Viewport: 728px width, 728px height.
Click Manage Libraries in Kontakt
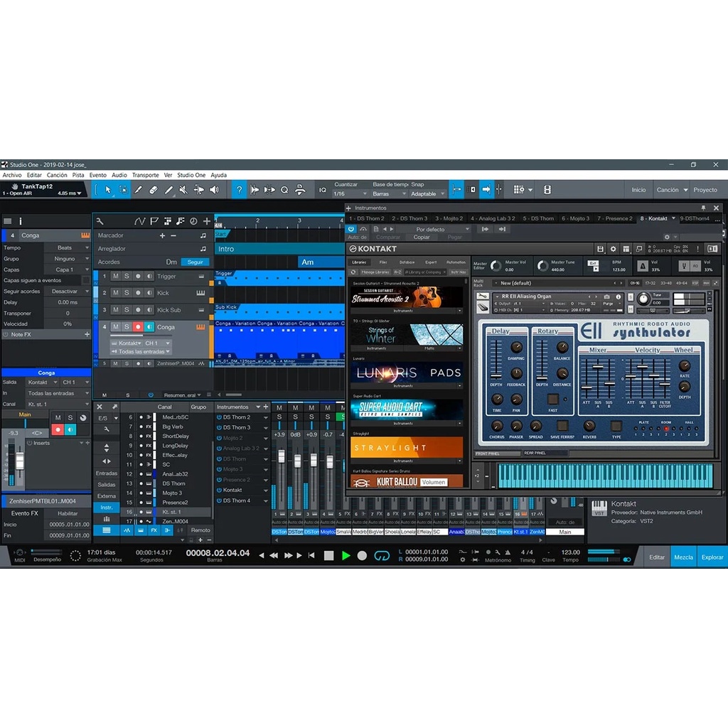point(375,272)
